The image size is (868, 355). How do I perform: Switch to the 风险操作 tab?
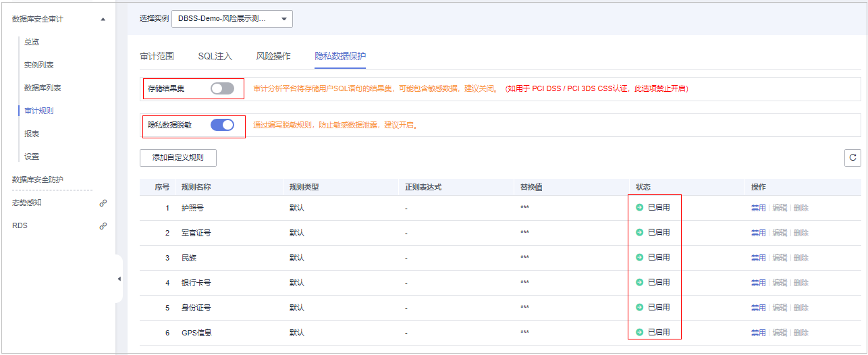tap(273, 56)
